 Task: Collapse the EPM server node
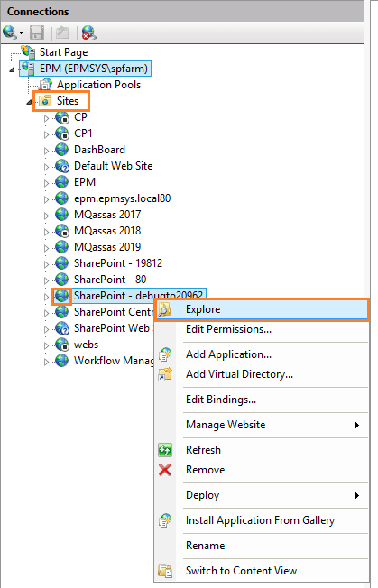pos(13,69)
